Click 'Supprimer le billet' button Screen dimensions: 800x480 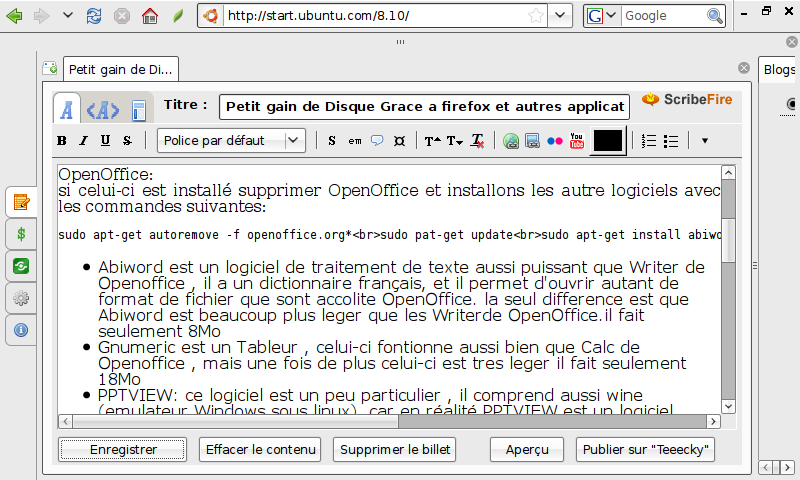(394, 449)
